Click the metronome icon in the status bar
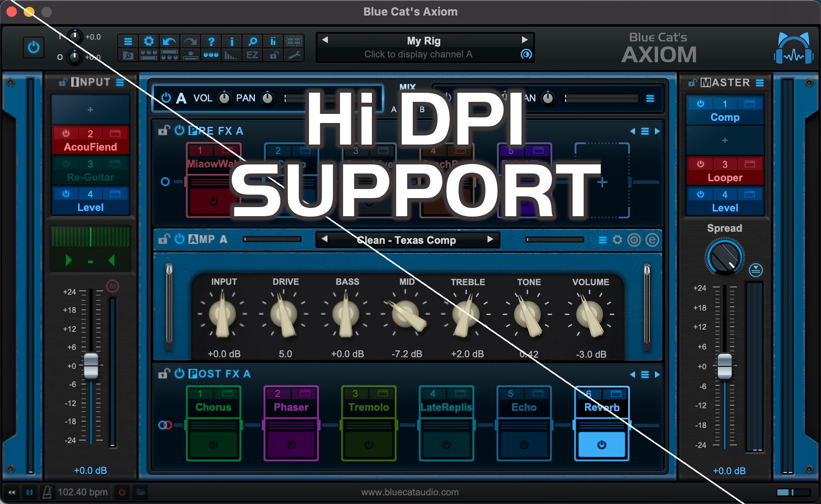Screen dimensions: 821x504 pos(47,492)
